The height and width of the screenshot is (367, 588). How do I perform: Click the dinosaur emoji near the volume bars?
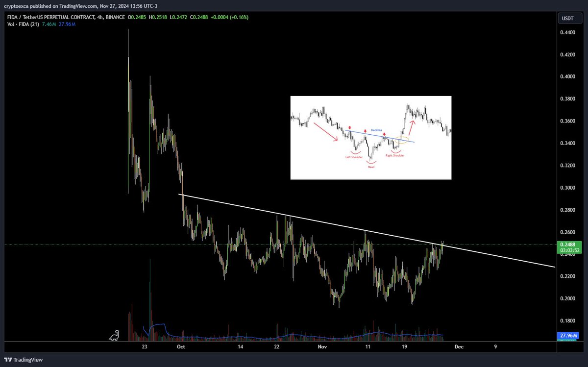point(115,335)
